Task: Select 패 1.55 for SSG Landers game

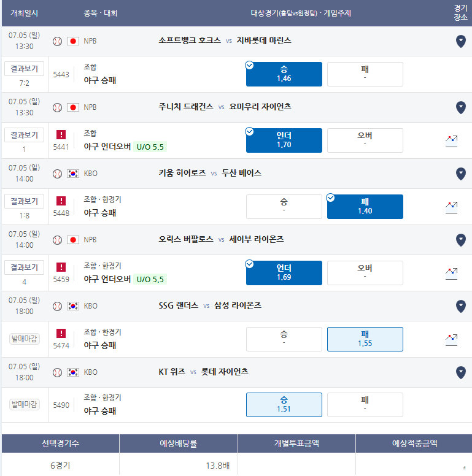Action: pyautogui.click(x=365, y=339)
